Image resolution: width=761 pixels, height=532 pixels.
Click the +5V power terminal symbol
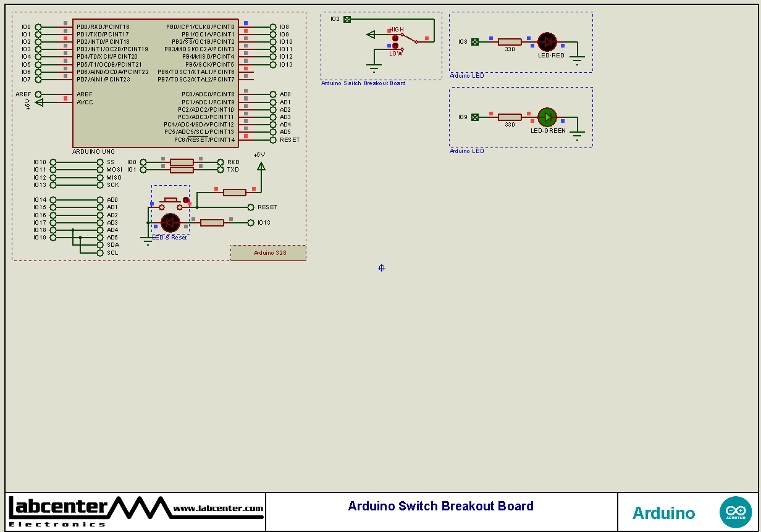(261, 165)
